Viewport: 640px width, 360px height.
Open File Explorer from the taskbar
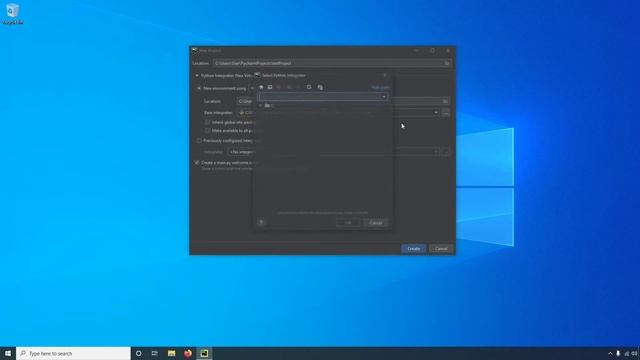click(171, 353)
